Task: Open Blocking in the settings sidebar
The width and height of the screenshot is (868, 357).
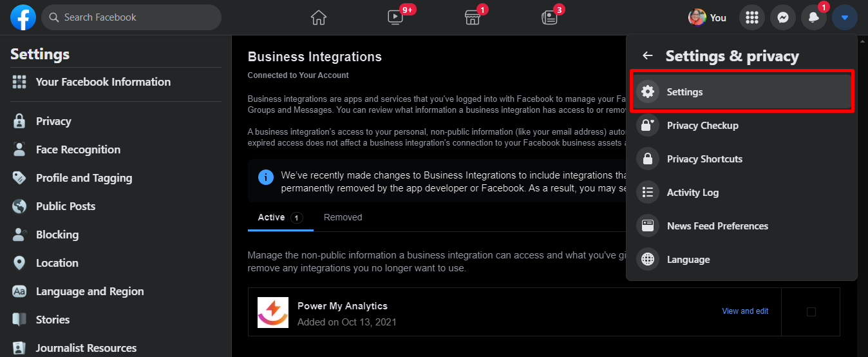Action: [x=57, y=235]
